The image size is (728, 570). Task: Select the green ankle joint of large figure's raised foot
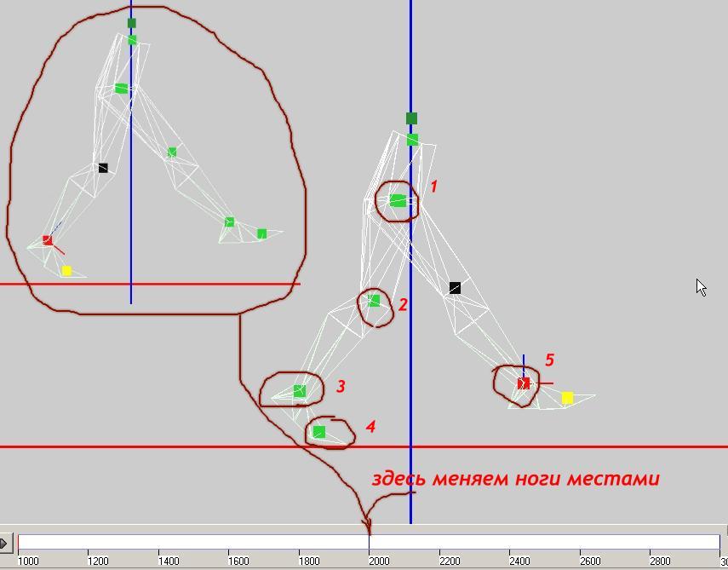click(x=300, y=391)
